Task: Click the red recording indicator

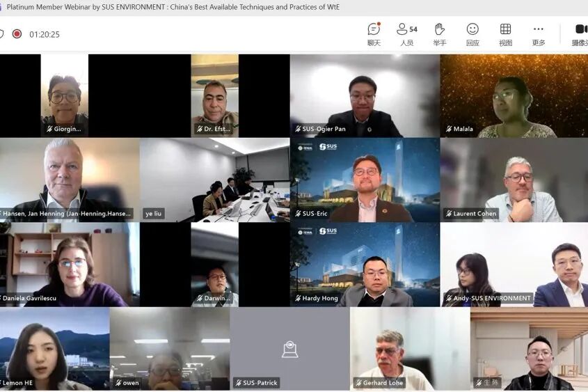Action: 17,34
